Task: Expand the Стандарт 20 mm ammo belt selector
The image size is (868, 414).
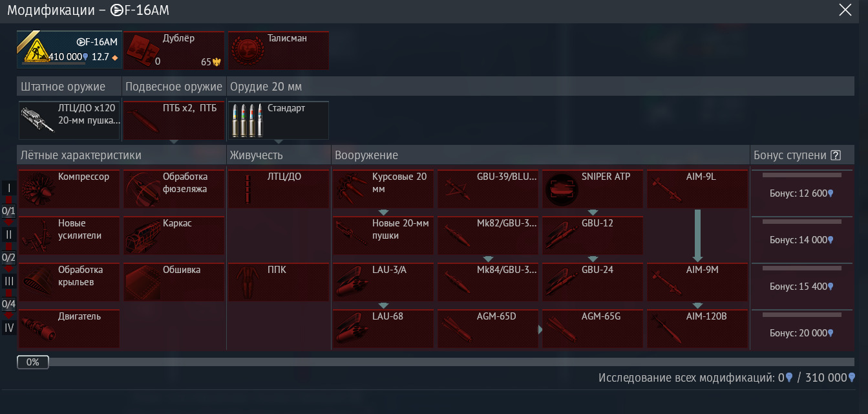Action: pos(278,120)
